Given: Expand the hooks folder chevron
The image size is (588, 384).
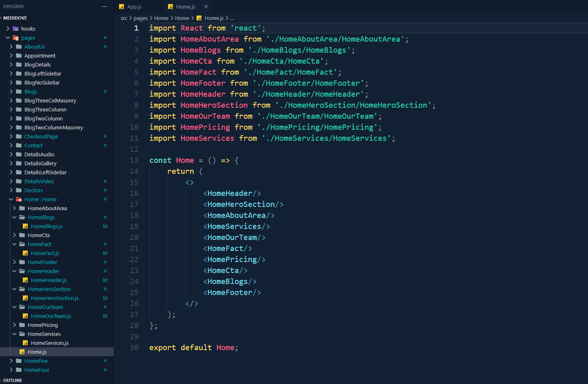Looking at the screenshot, I should (x=8, y=29).
